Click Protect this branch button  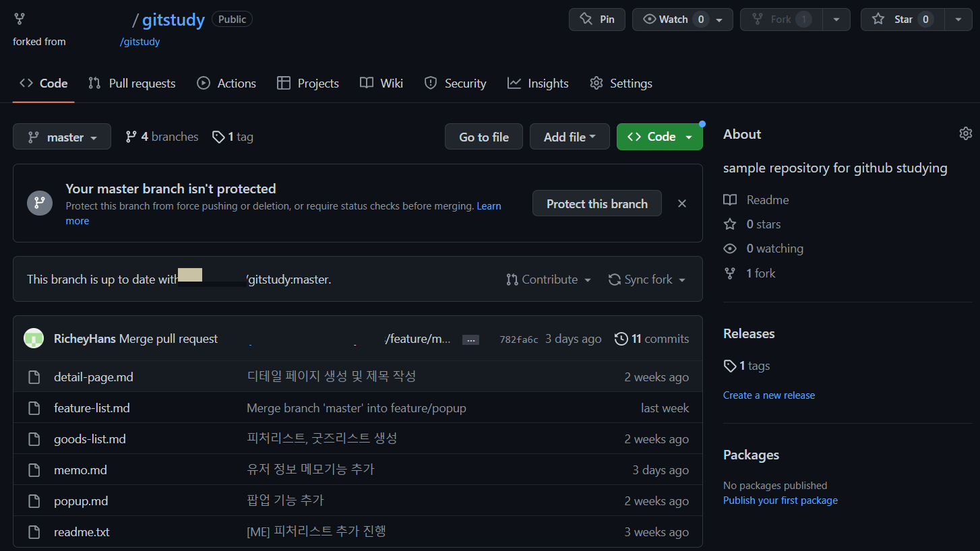[x=597, y=203]
